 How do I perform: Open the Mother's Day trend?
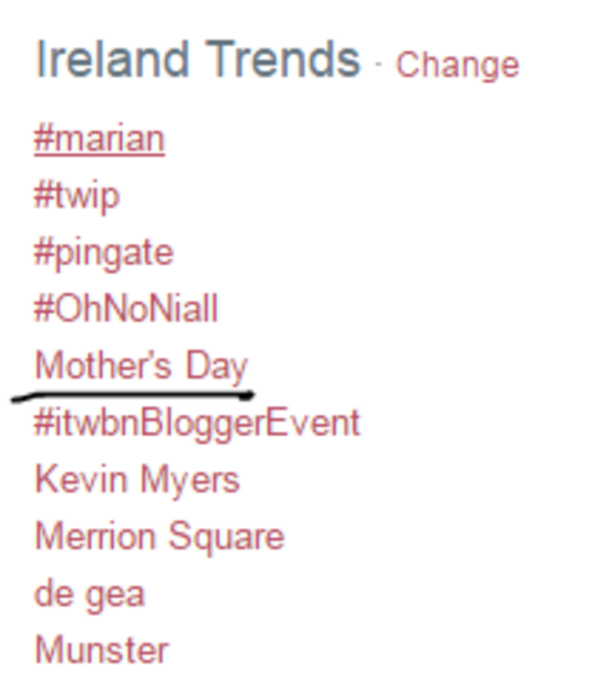point(141,367)
